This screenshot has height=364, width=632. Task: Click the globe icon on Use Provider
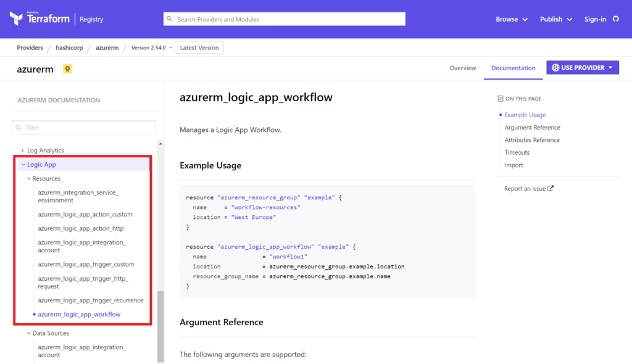(x=555, y=68)
